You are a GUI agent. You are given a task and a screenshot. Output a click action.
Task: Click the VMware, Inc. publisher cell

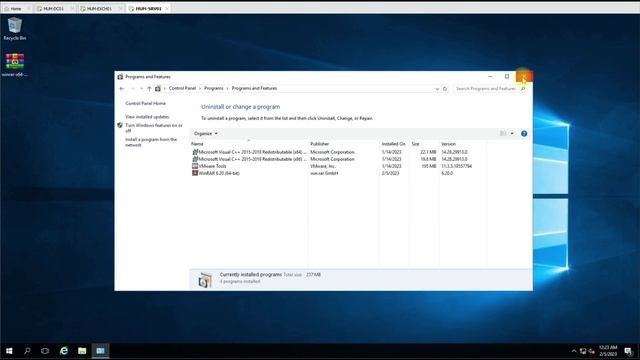(x=323, y=166)
